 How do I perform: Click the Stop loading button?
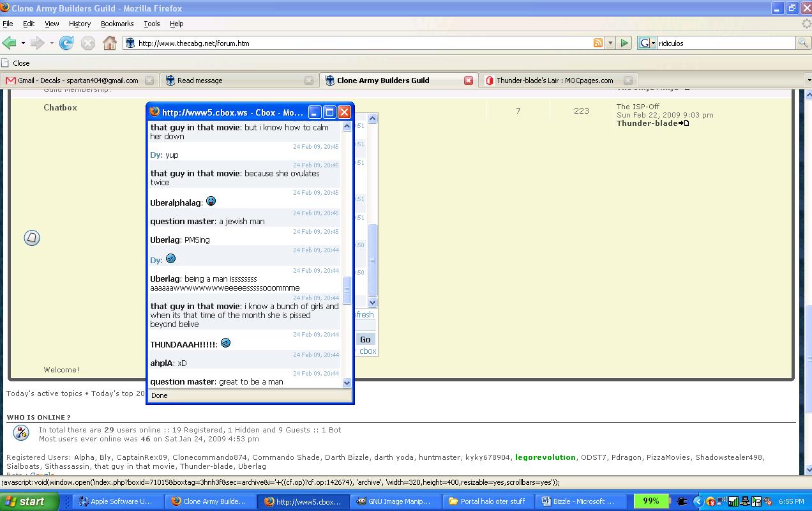click(88, 43)
